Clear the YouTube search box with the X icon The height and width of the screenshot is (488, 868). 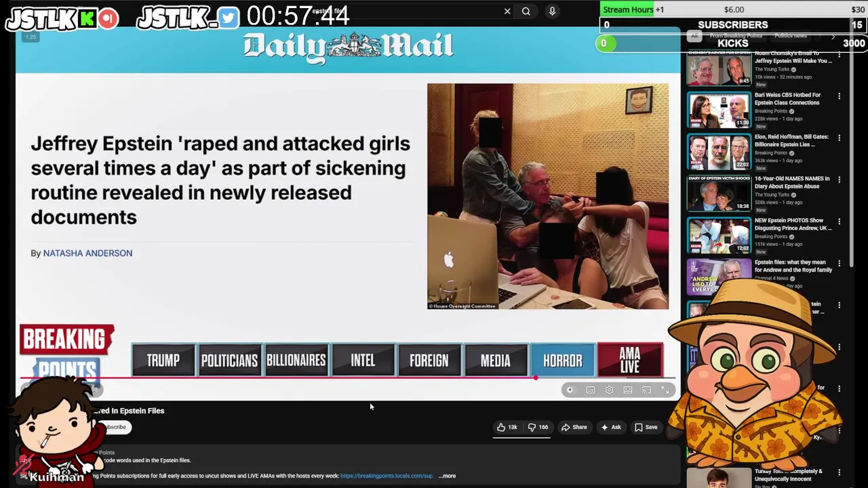pyautogui.click(x=507, y=12)
